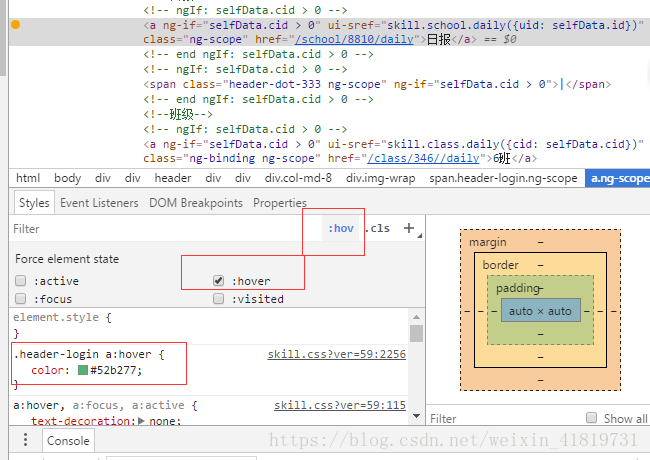The width and height of the screenshot is (650, 460).
Task: Select the a.ng-scope breadcrumb item
Action: click(x=618, y=178)
